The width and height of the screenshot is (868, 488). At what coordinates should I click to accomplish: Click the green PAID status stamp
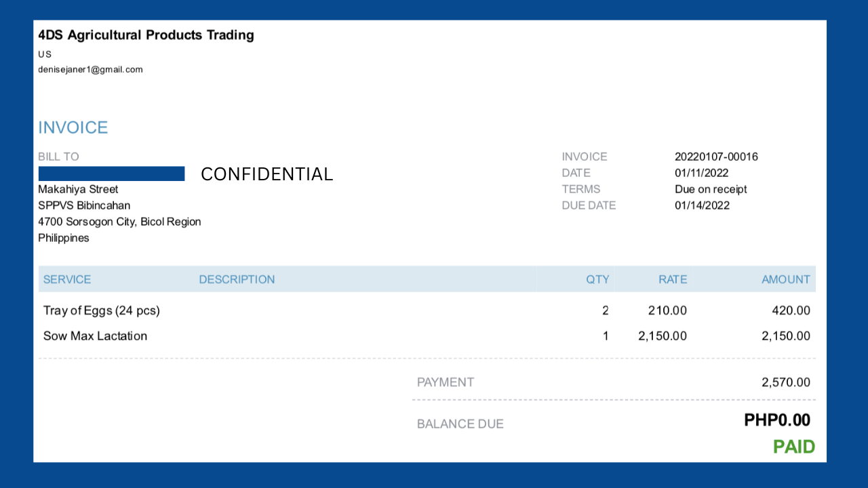[793, 447]
